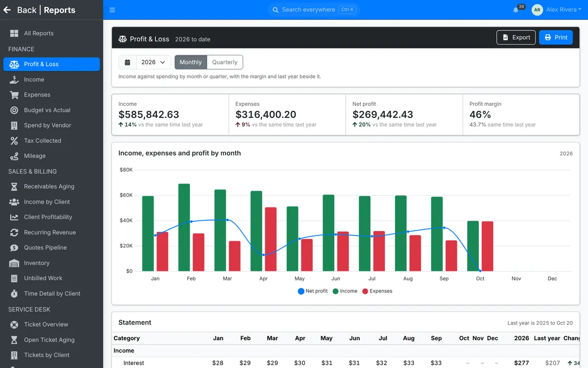Click the Inventory warehouse icon
The image size is (588, 368).
(14, 263)
